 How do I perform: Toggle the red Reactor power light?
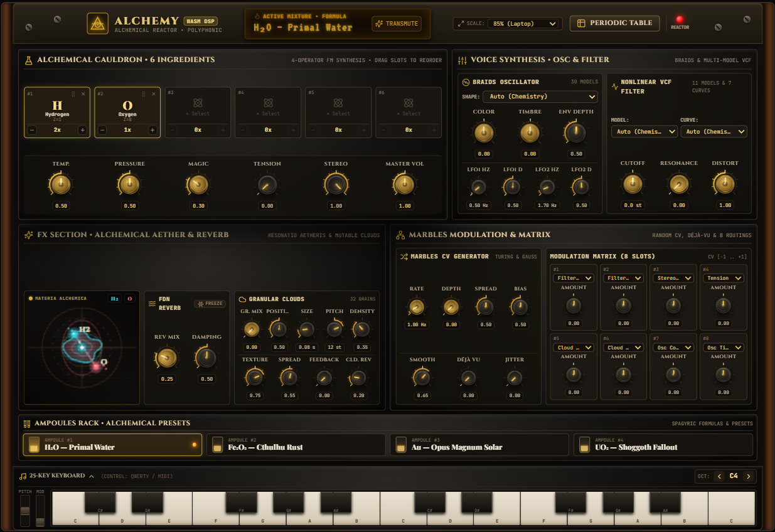click(x=680, y=19)
